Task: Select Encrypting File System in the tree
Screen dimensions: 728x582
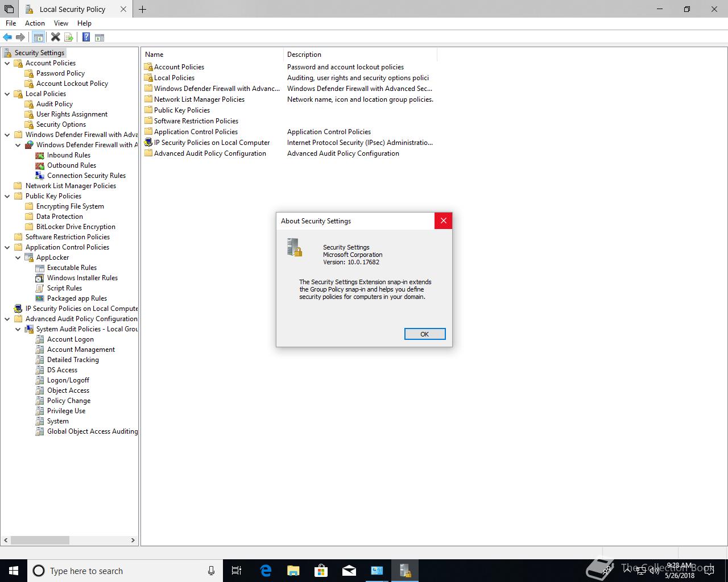Action: [70, 206]
